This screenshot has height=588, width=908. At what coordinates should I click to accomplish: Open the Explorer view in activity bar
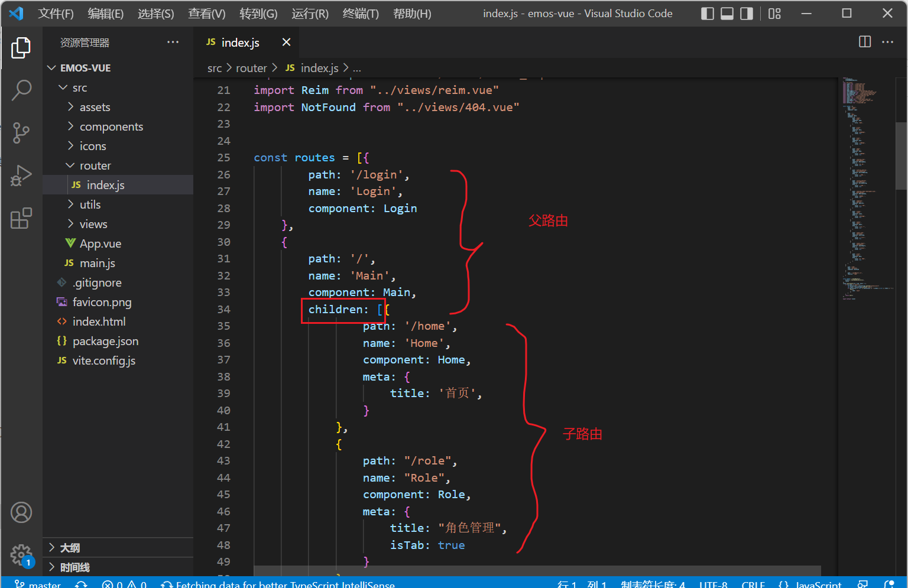21,48
